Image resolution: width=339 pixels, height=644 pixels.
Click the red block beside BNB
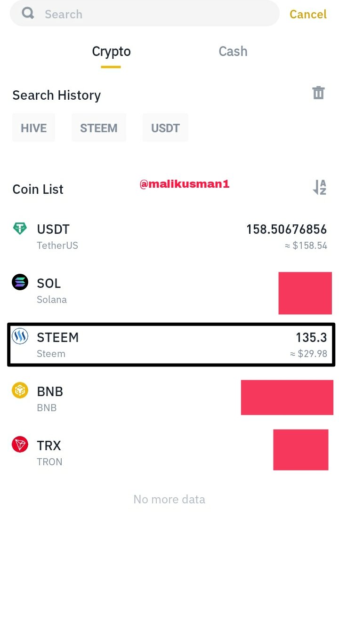[287, 398]
